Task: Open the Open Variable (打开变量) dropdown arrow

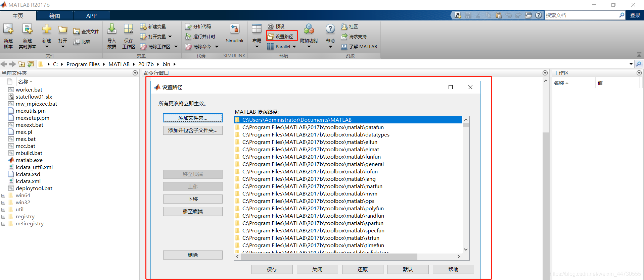Action: [x=170, y=37]
